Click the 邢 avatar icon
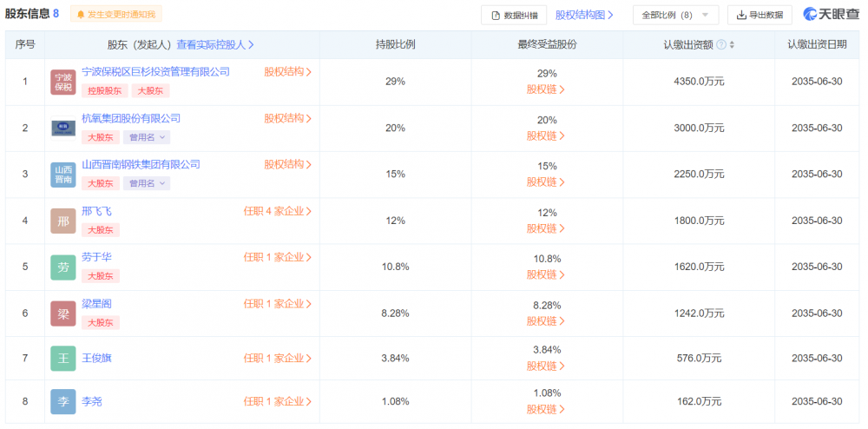The image size is (868, 429). point(63,221)
